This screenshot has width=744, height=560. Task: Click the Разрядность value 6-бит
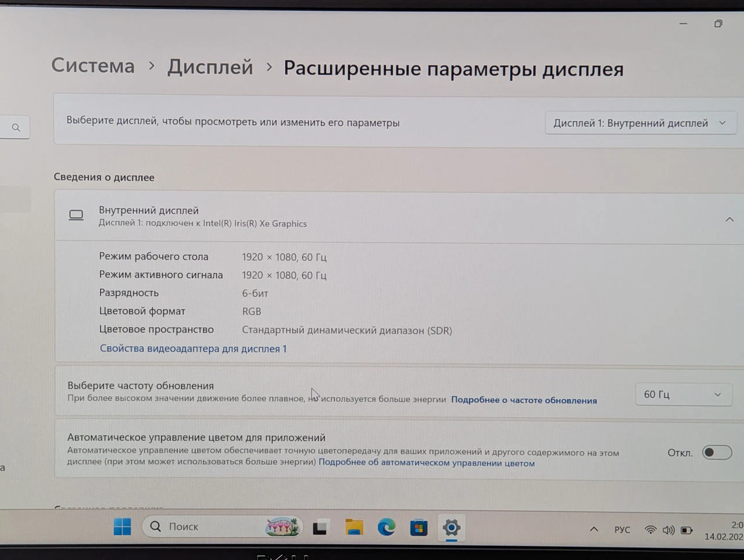pyautogui.click(x=255, y=293)
